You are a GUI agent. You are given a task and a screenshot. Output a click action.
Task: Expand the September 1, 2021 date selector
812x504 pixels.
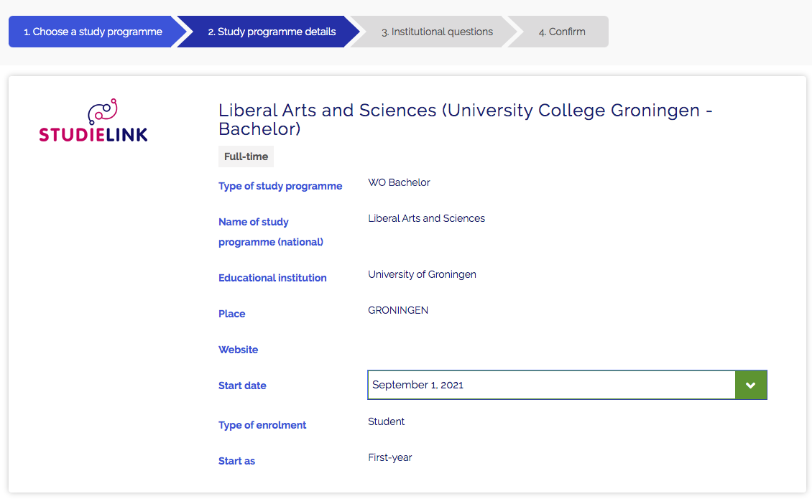[751, 385]
